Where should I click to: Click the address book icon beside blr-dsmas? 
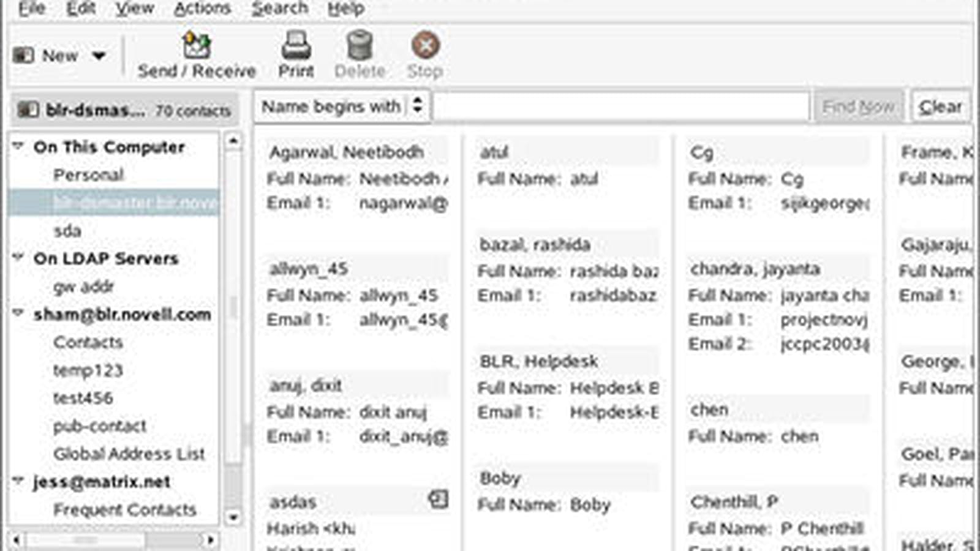click(28, 110)
